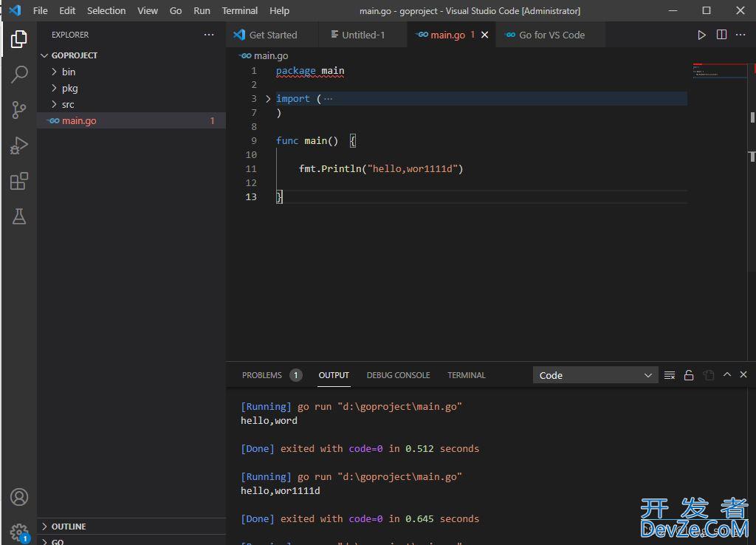This screenshot has width=756, height=545.
Task: Click the minimap code overview
Action: pos(719,70)
